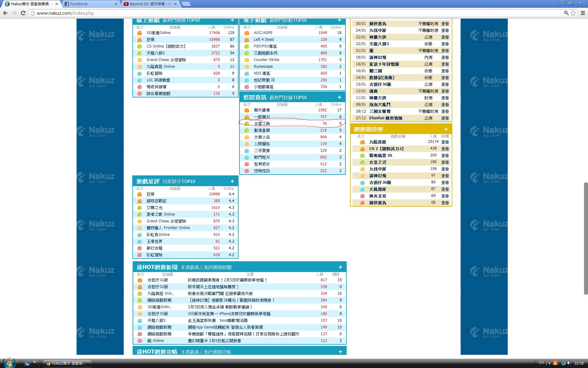Open the volume speaker tray icon

569,363
